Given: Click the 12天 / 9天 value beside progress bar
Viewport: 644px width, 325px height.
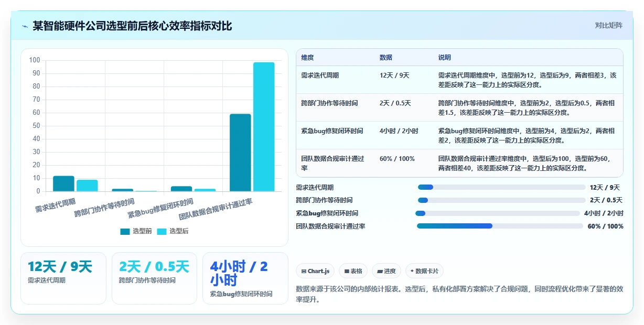Looking at the screenshot, I should pyautogui.click(x=605, y=187).
